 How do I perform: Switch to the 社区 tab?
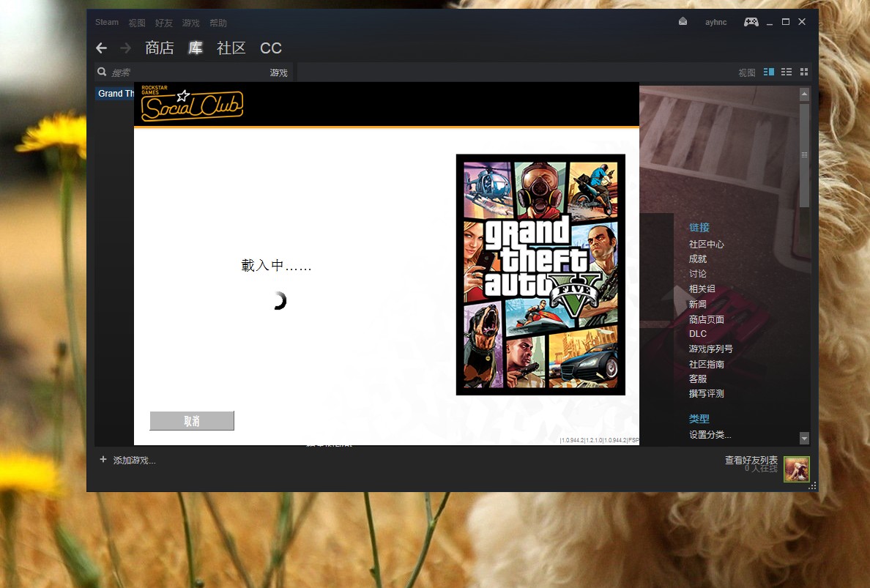click(x=231, y=48)
